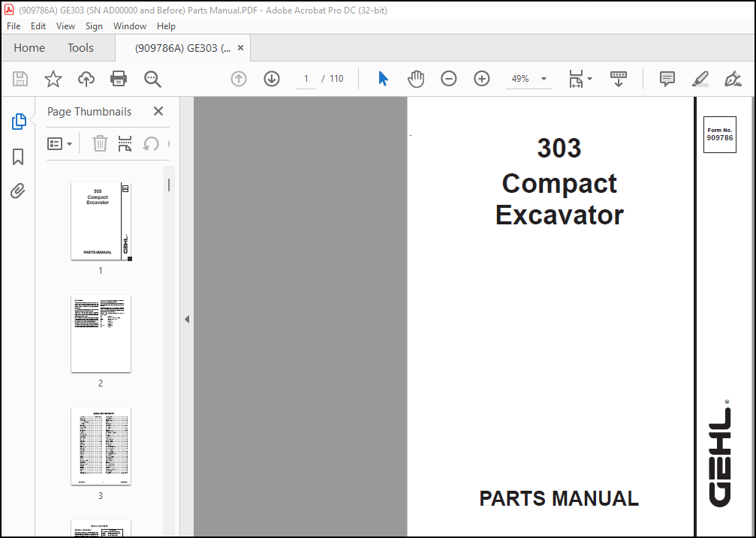Go to the previous page
Screen dimensions: 756x538
tap(239, 79)
